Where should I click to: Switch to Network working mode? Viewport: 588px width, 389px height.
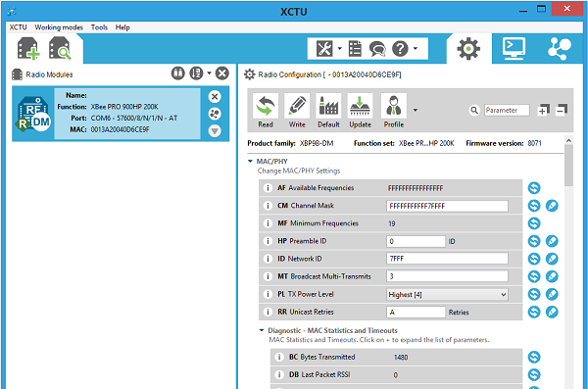(560, 49)
